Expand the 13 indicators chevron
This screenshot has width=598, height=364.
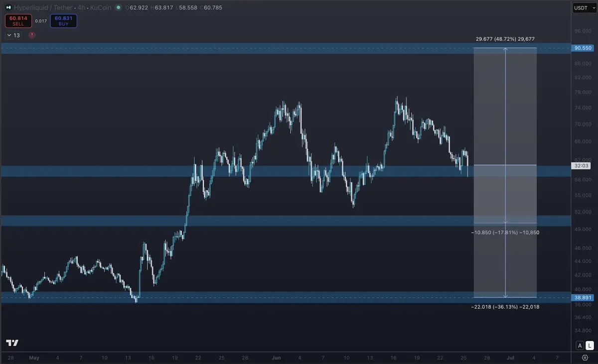click(x=13, y=35)
